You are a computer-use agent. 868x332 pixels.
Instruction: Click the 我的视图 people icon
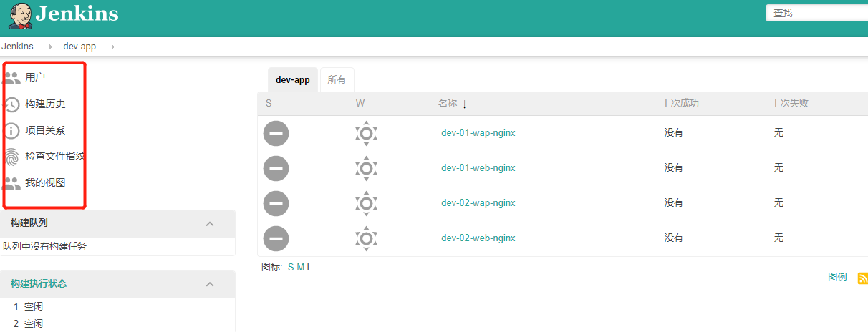coord(12,183)
